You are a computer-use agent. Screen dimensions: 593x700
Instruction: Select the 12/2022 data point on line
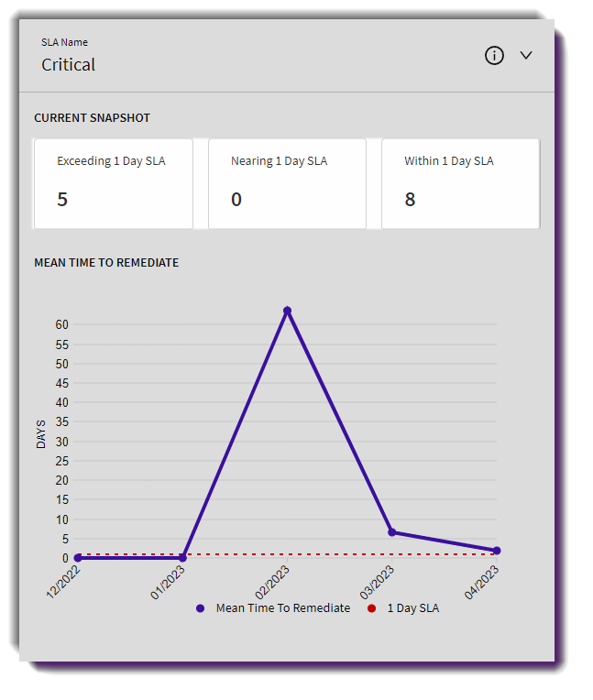coord(78,558)
